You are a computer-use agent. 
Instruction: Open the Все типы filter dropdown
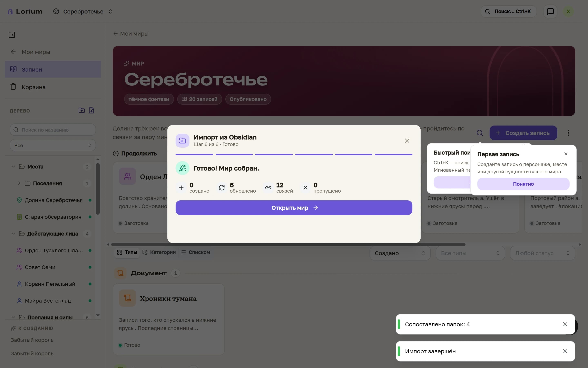tap(470, 253)
